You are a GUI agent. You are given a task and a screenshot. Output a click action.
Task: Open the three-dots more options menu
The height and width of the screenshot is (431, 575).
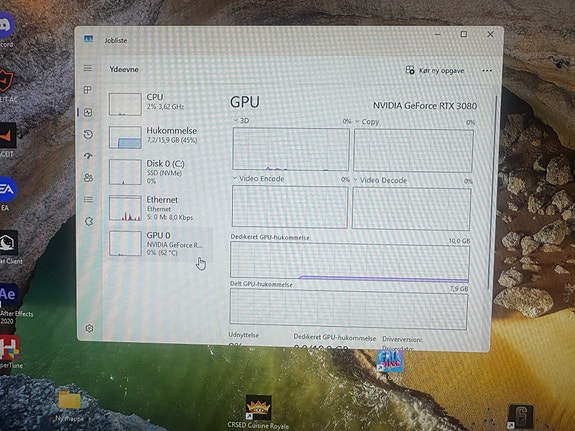tap(487, 71)
